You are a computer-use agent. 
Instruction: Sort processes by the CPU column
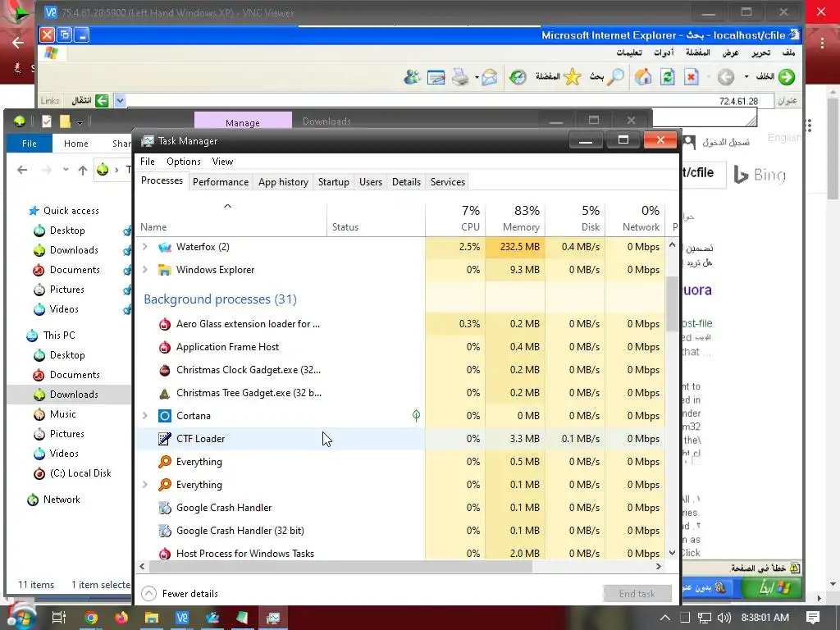(x=455, y=218)
